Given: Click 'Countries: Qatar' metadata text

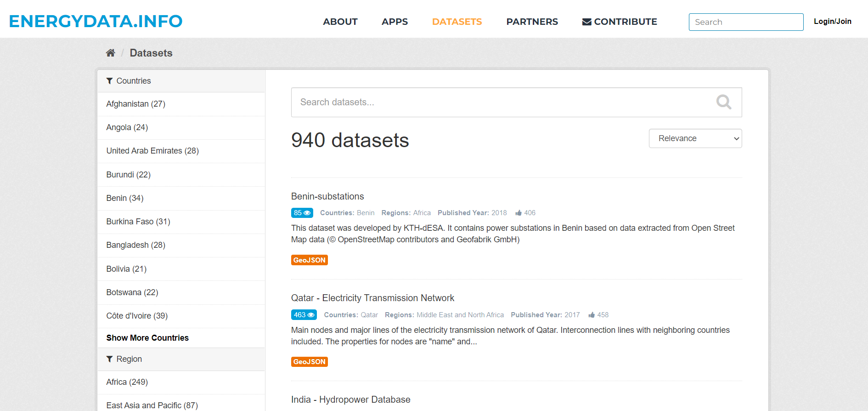Looking at the screenshot, I should (x=351, y=315).
